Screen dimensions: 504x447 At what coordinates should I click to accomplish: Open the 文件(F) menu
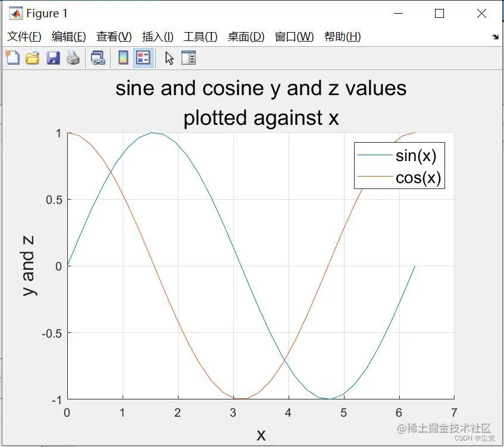[x=24, y=37]
